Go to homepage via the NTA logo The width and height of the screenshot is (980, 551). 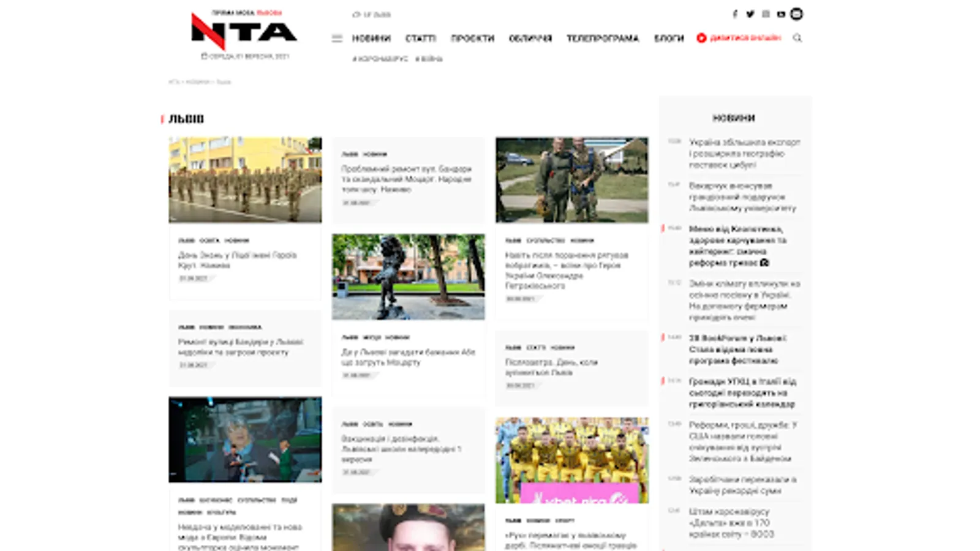coord(244,31)
